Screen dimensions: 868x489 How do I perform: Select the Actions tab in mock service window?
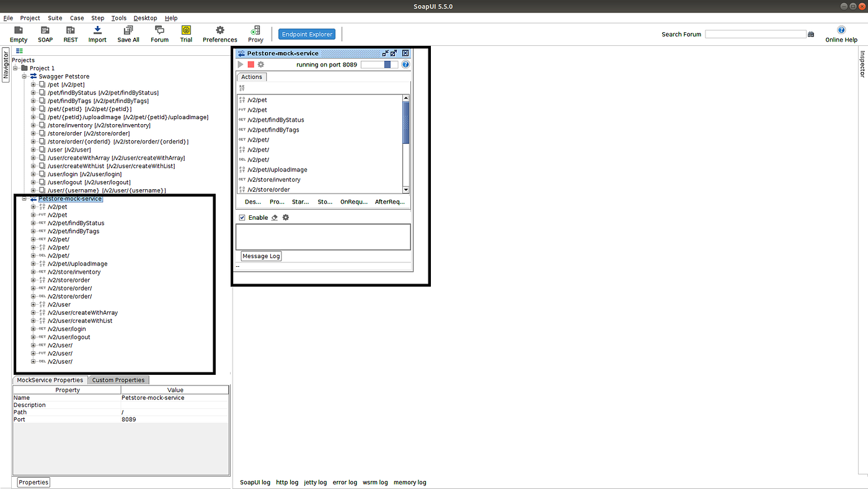click(x=252, y=77)
